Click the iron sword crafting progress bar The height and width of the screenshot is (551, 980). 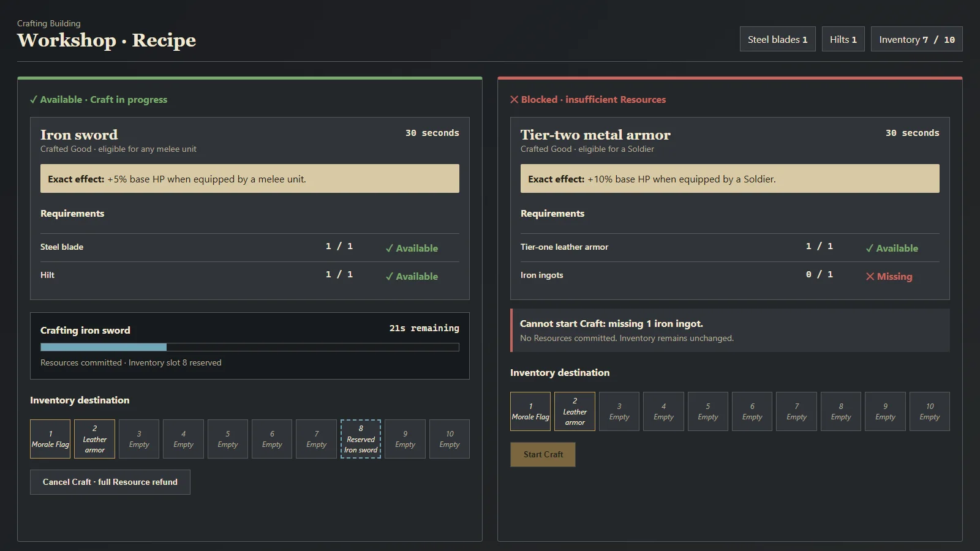pos(250,347)
